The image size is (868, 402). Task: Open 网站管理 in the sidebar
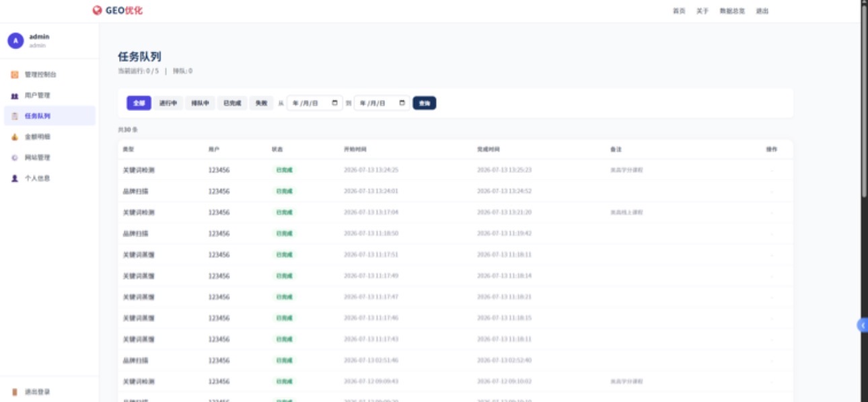pos(50,157)
